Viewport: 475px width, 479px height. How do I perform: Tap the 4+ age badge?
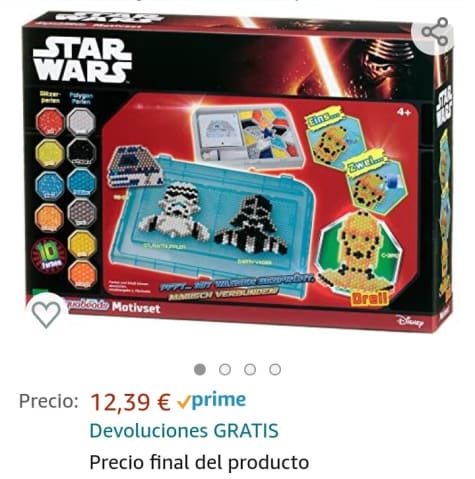tap(403, 113)
